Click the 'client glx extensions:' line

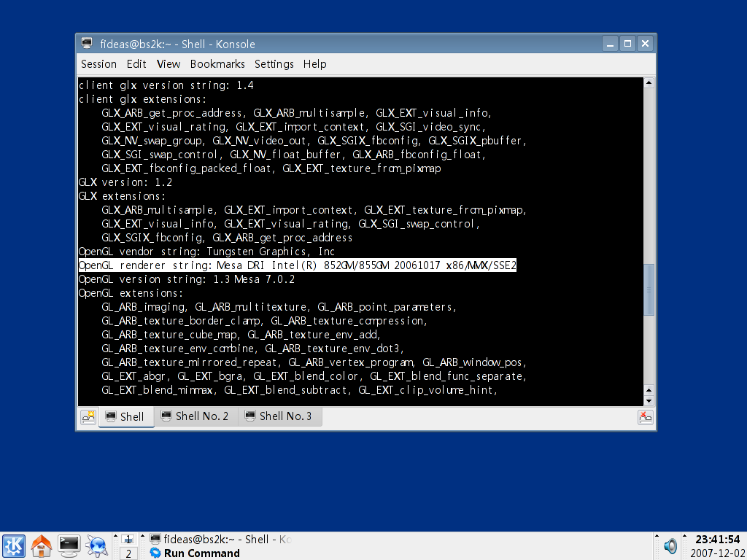click(x=142, y=99)
